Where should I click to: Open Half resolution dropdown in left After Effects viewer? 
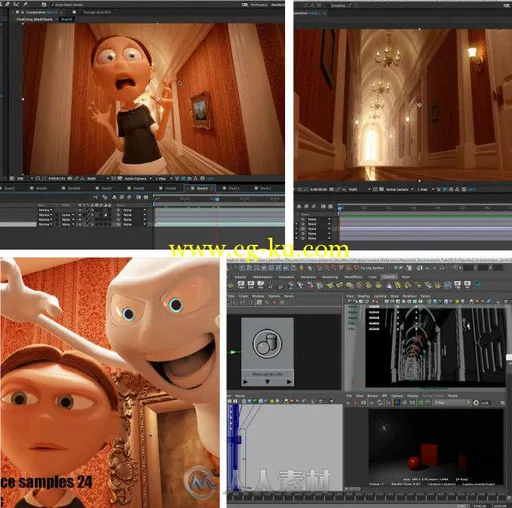point(98,179)
